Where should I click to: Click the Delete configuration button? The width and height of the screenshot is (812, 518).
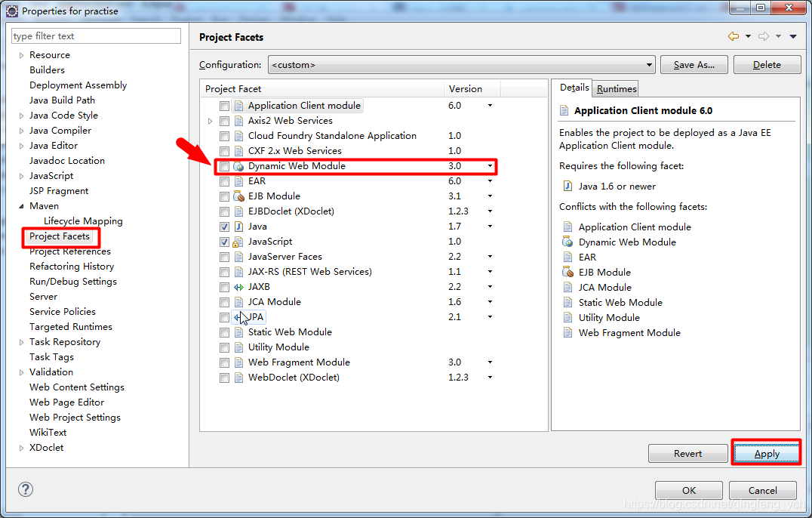tap(767, 65)
